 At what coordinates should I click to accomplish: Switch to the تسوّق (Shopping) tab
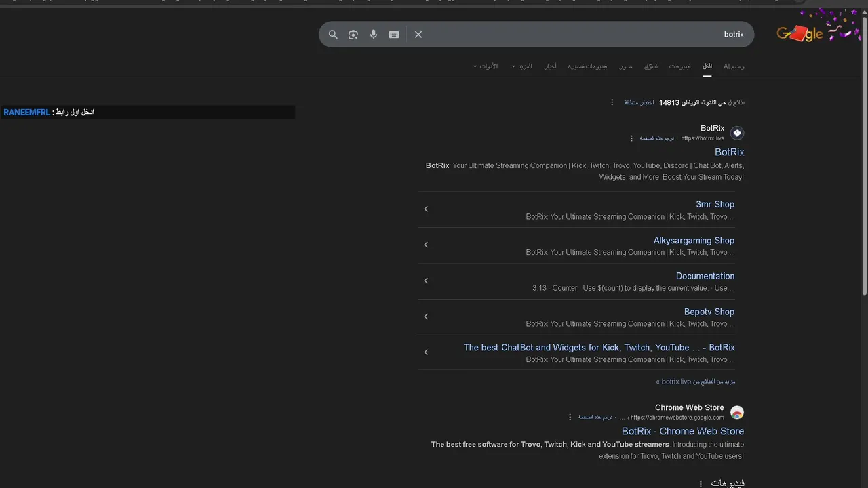[x=651, y=66]
